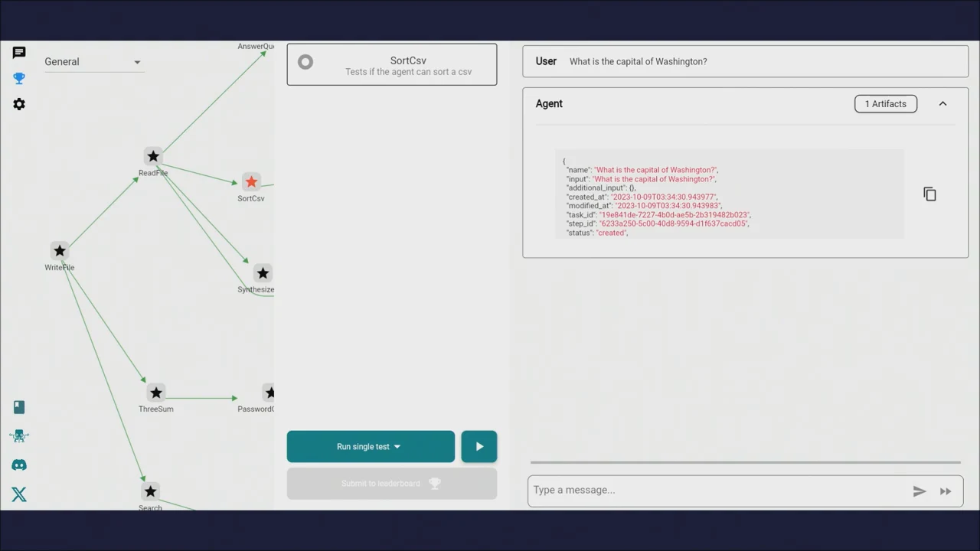Select the Synthesize star node

(x=263, y=272)
